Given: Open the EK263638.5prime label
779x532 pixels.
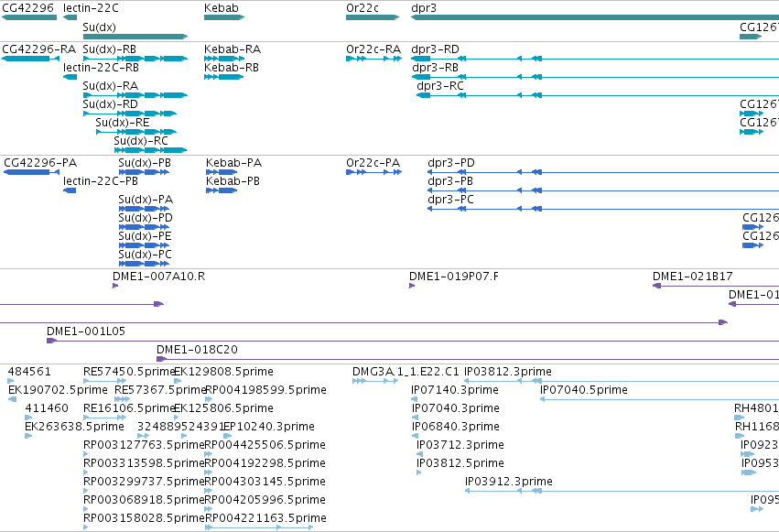Looking at the screenshot, I should coord(74,428).
